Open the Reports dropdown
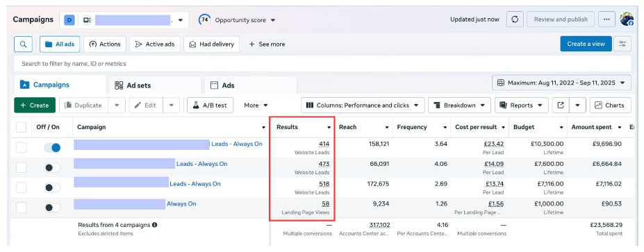 pos(522,105)
